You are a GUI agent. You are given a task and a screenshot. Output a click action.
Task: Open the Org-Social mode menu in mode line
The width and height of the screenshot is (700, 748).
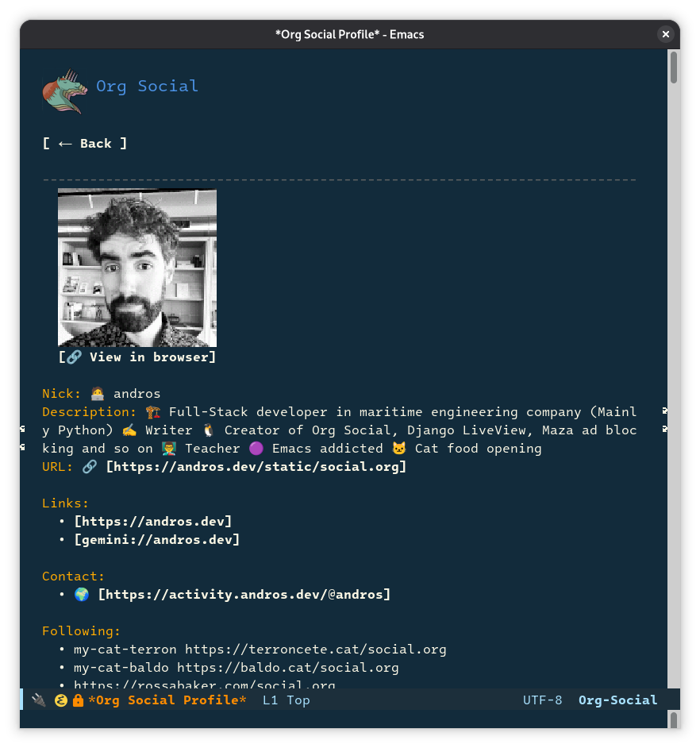[x=617, y=700]
